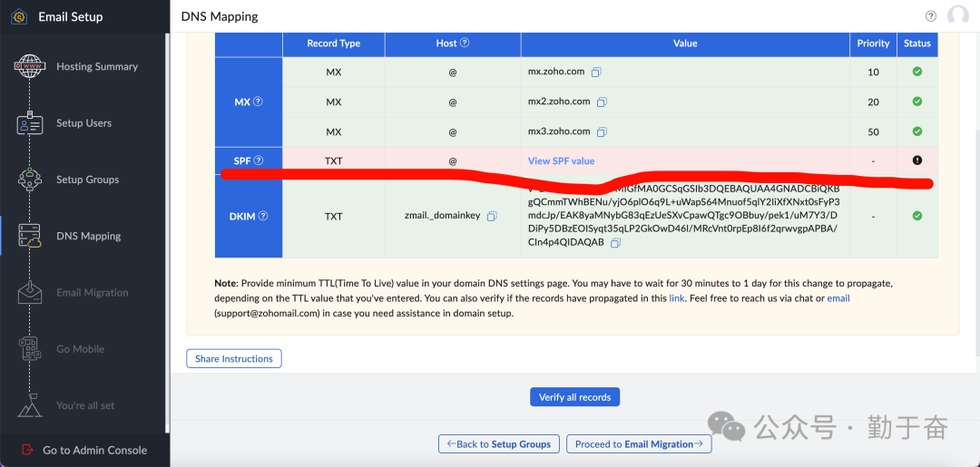Open the Host column help tooltip
980x467 pixels.
(x=465, y=43)
